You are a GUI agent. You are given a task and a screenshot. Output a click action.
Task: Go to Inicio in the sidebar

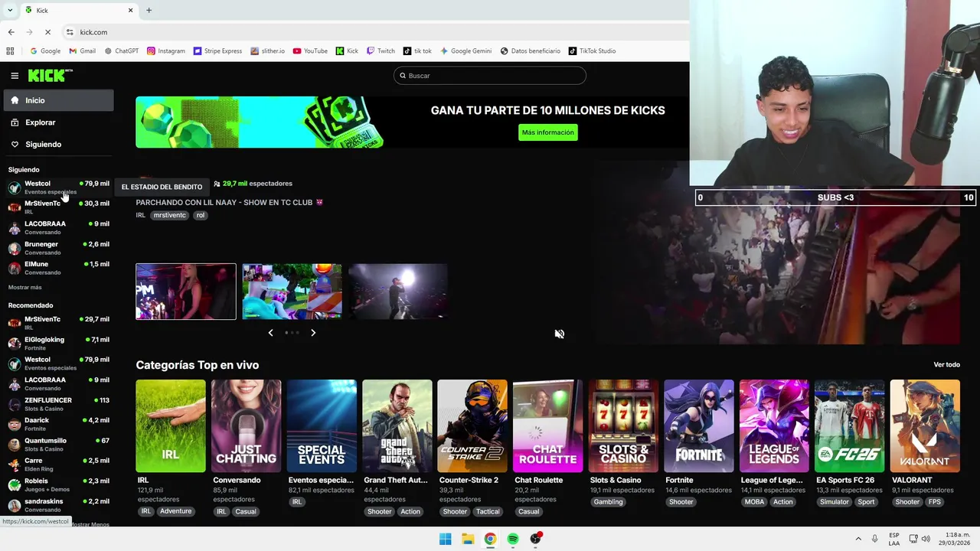point(58,100)
